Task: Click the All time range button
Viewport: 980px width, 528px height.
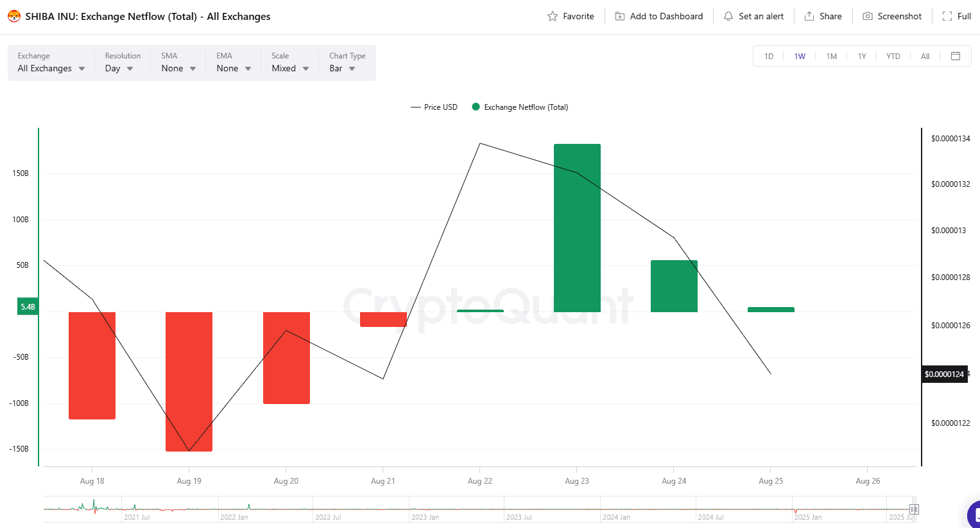Action: point(925,56)
